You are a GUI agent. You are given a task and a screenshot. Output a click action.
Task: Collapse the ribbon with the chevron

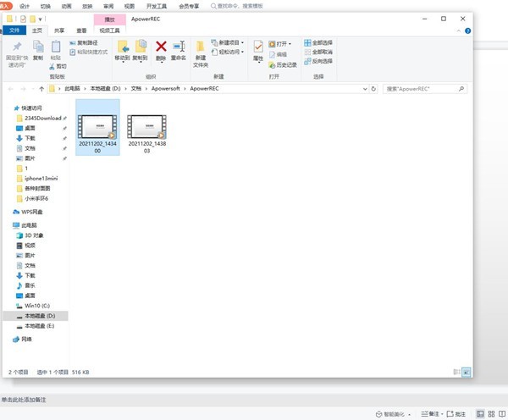coord(459,30)
